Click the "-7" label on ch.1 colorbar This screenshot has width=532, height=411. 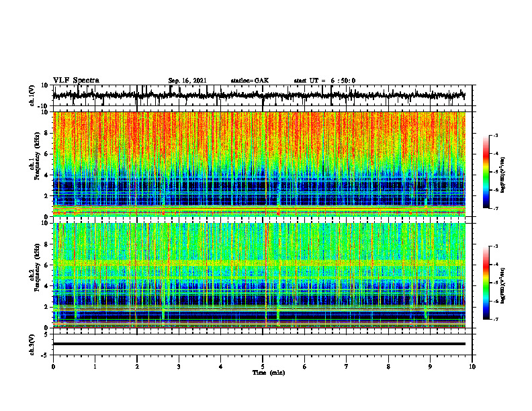pyautogui.click(x=496, y=208)
